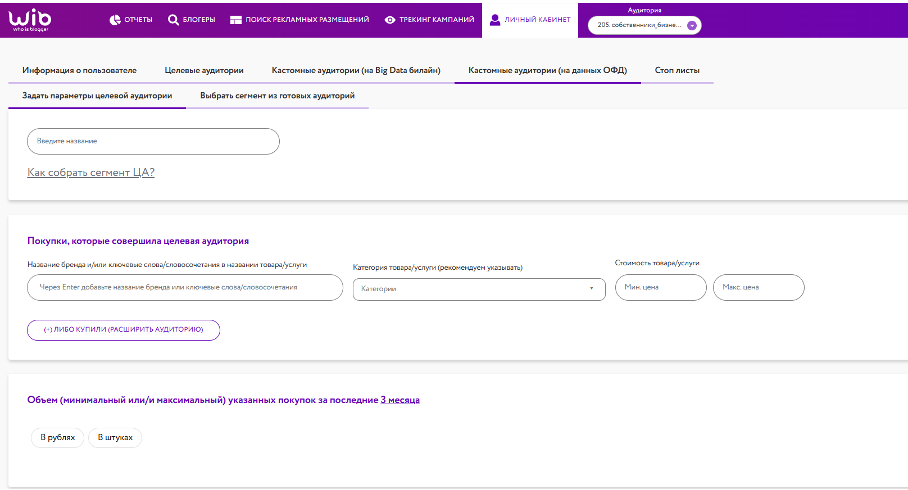Screen dimensions: 908x490
Task: Focus the Мин. цена price field
Action: (659, 288)
